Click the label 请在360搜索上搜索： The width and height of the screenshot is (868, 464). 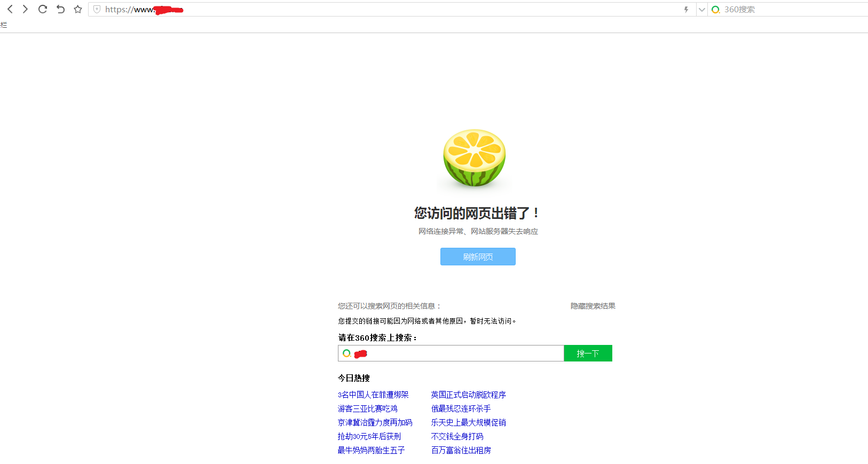coord(378,337)
